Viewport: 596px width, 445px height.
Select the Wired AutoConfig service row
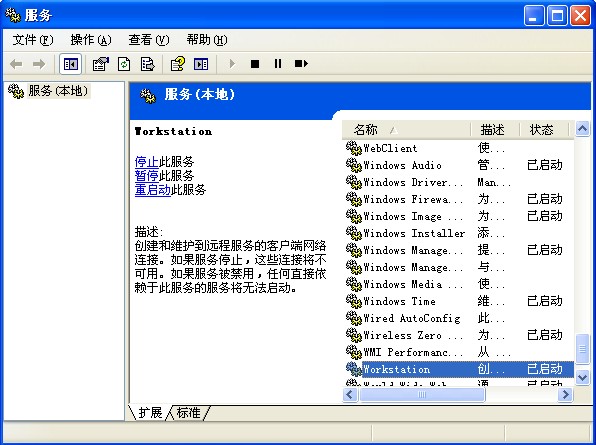(458, 318)
